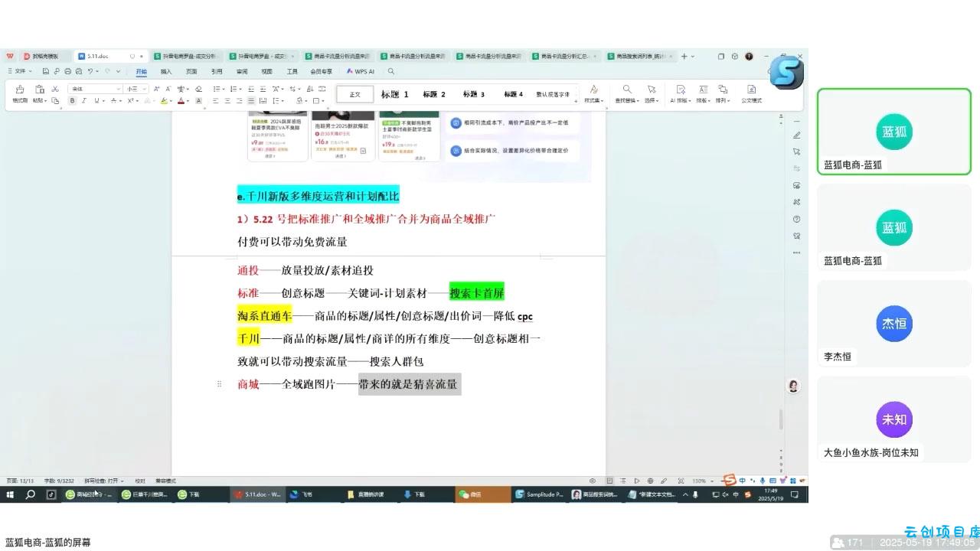Click the clear formatting eraser icon
Screen dimensions: 980x551
tap(198, 89)
